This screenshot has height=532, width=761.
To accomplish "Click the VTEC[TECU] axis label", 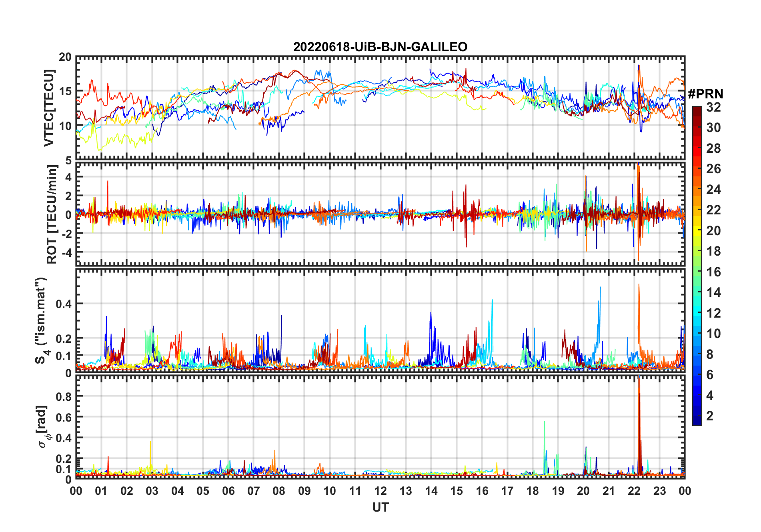I will click(x=49, y=108).
